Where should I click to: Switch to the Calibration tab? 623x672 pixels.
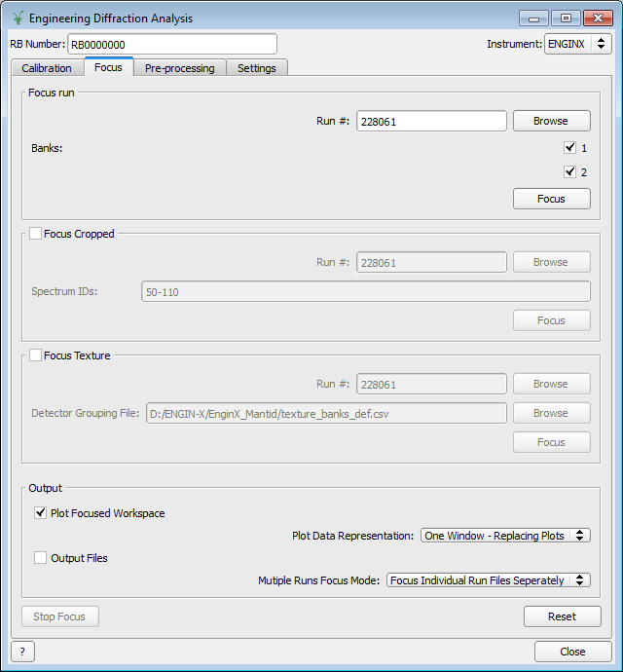(x=47, y=68)
